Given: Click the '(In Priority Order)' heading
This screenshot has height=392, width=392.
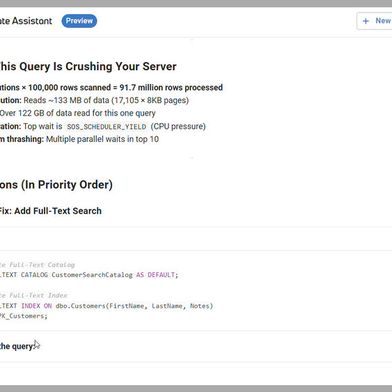Looking at the screenshot, I should click(67, 185).
